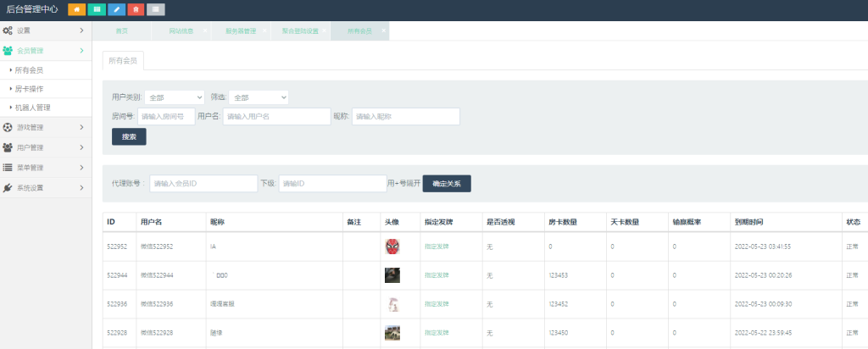This screenshot has height=349, width=868.
Task: Open the 筛选 dropdown
Action: point(259,97)
